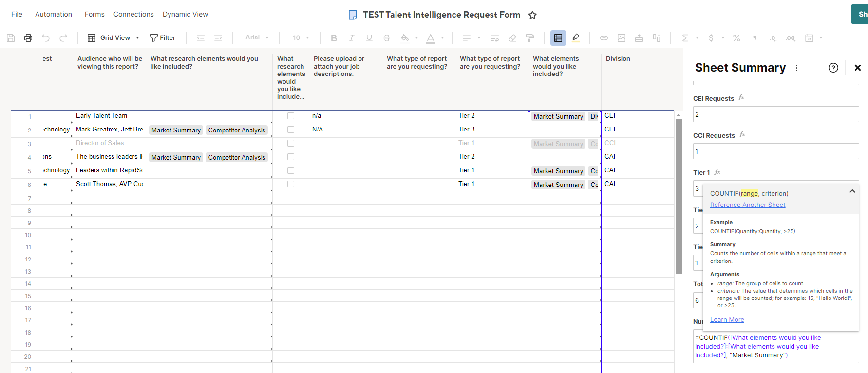Click the fill color bucket icon
Screen dimensions: 868x373
(x=404, y=38)
